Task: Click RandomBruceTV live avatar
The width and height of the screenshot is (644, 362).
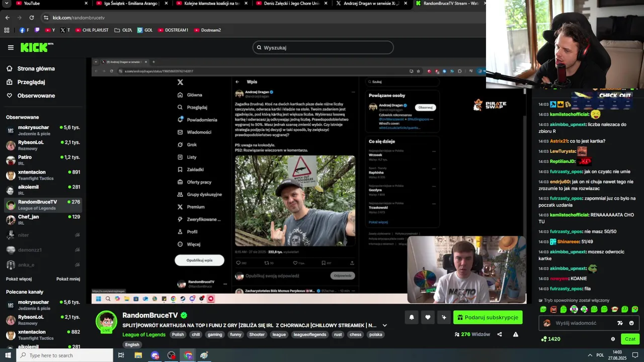Action: 106,321
